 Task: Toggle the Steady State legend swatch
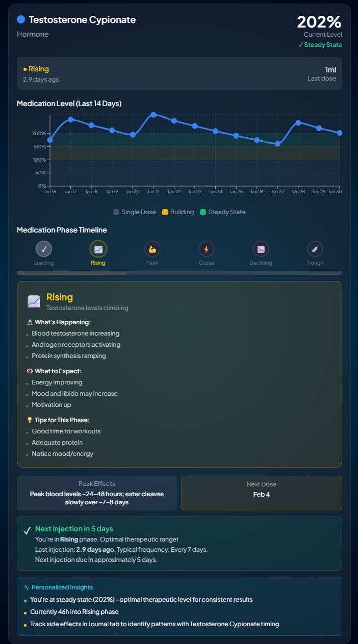pos(203,212)
